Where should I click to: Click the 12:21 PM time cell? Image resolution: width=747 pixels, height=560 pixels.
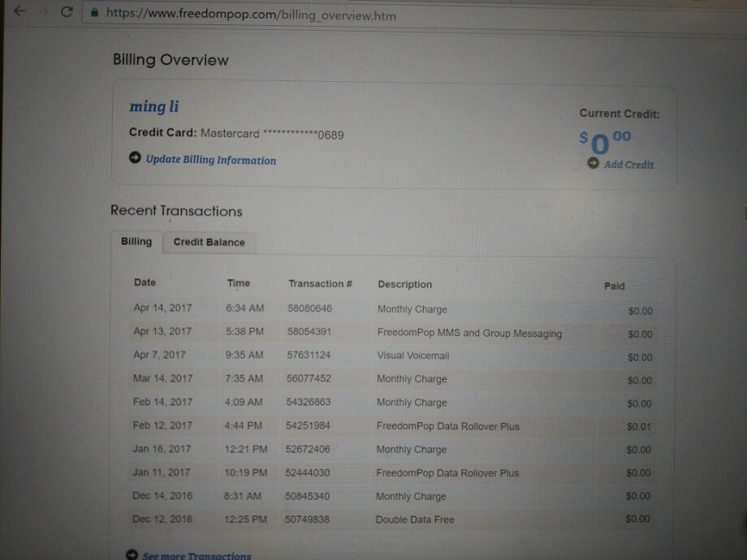point(246,449)
